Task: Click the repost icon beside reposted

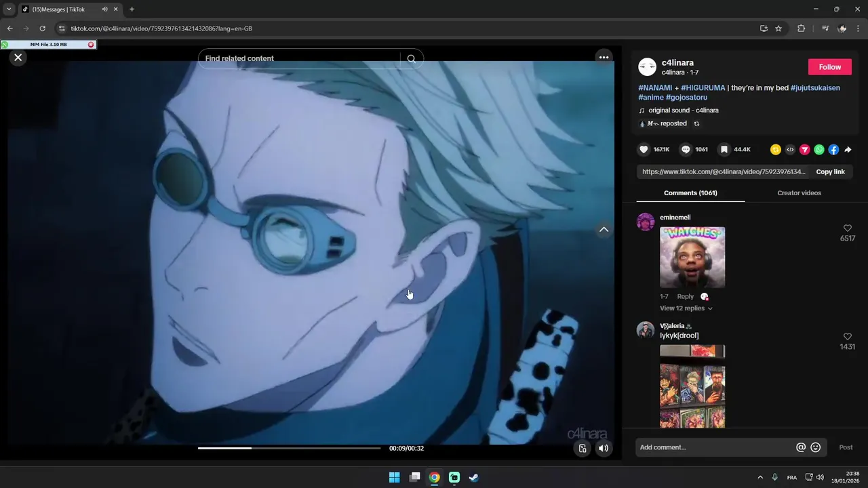Action: click(696, 124)
